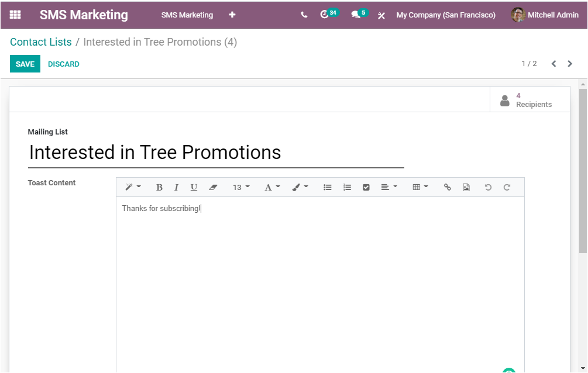Insert an image via picture icon
This screenshot has height=373, width=588.
(466, 187)
